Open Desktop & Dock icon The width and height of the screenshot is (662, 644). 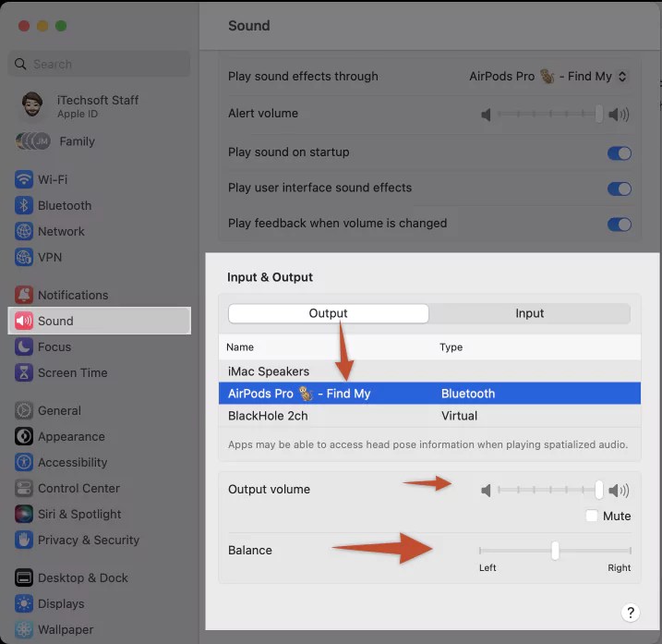(24, 577)
